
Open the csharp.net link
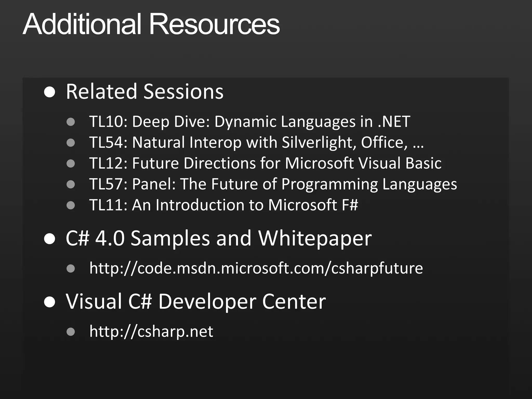click(x=151, y=331)
